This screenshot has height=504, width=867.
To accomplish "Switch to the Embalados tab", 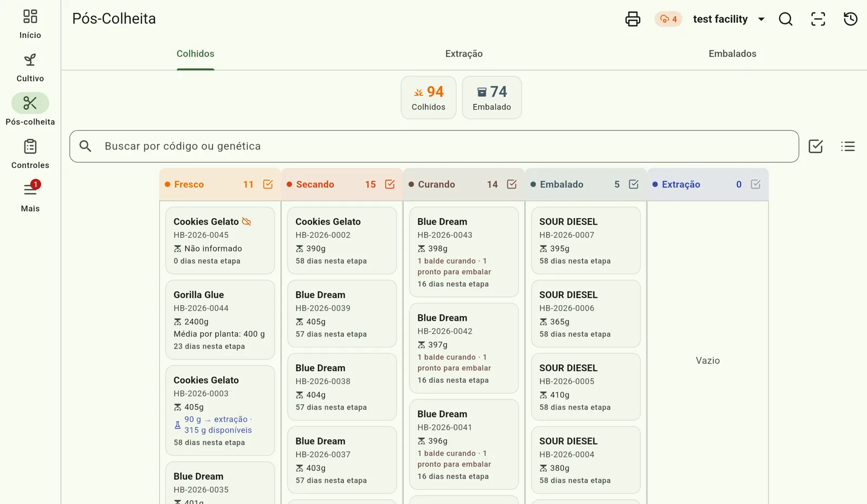I will [x=733, y=54].
